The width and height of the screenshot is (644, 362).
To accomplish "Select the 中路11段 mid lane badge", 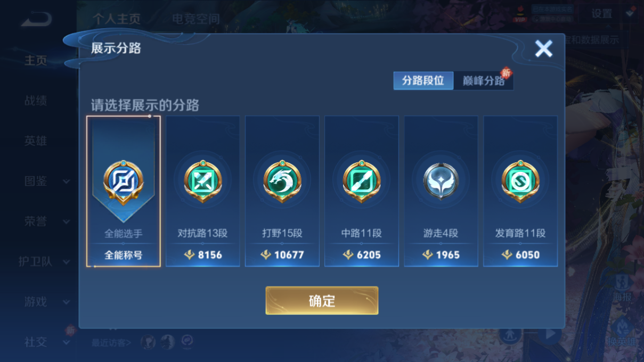I will point(362,181).
